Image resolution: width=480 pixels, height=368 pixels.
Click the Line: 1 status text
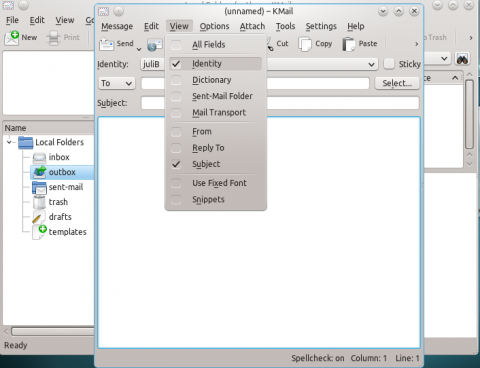(x=407, y=358)
